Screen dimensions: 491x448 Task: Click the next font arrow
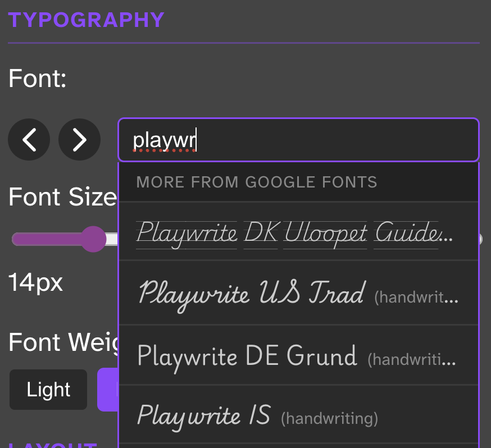[x=79, y=139]
